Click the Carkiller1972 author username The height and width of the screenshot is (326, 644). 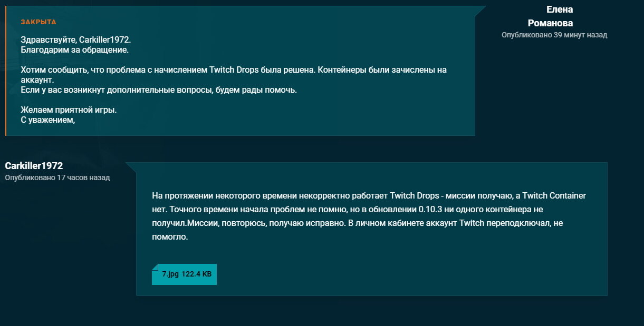34,166
